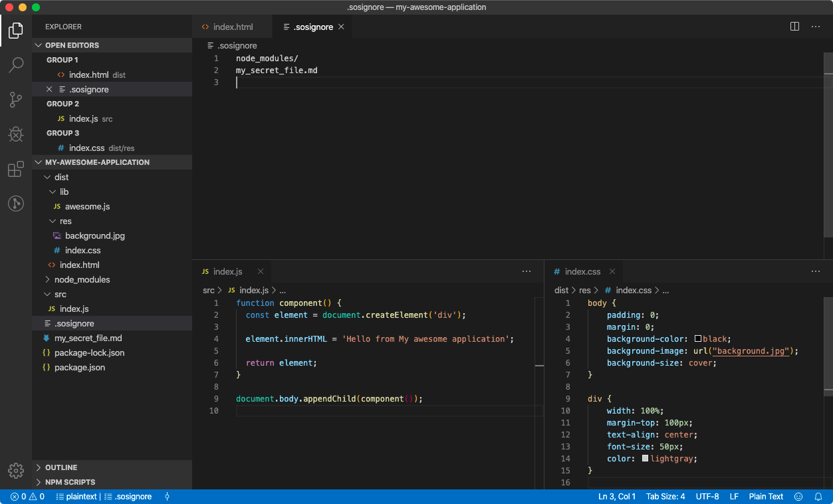Split the editor using the top-right icon
Viewport: 833px width, 504px height.
click(794, 26)
